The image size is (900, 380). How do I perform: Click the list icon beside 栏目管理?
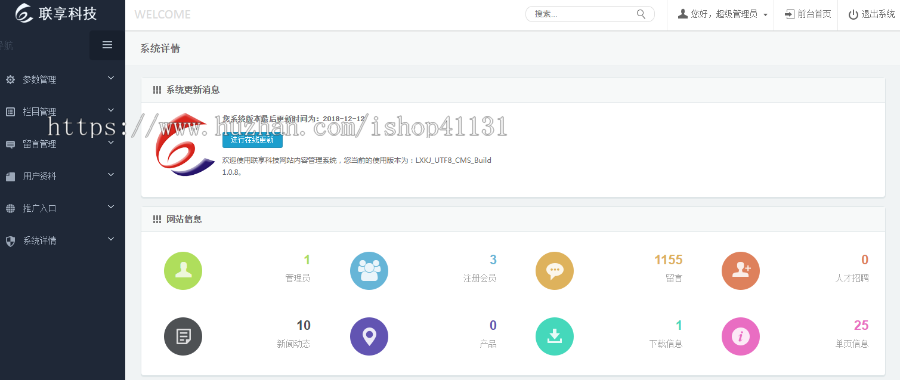coord(10,112)
